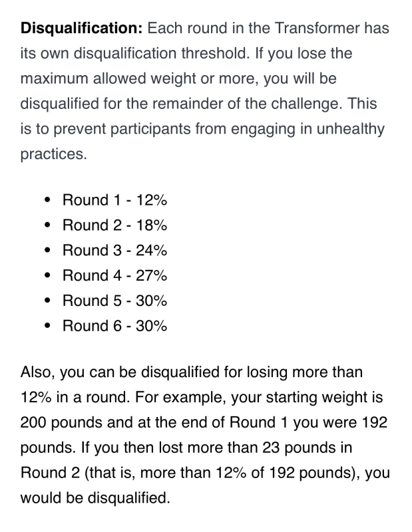Click the bullet dot before Round 1

(x=46, y=200)
